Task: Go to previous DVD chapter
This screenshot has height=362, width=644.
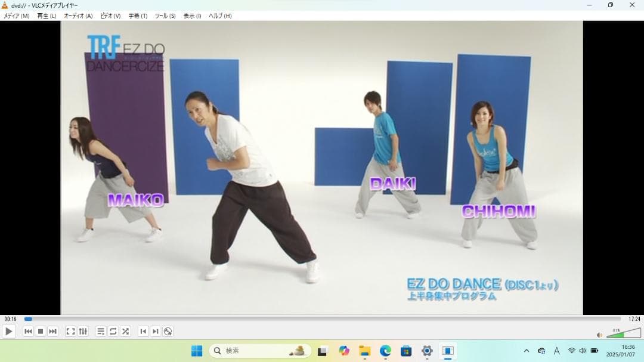Action: (143, 332)
